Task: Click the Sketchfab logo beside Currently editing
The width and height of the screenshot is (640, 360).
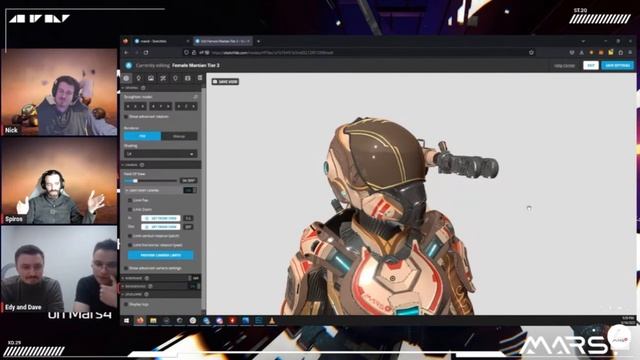Action: (x=129, y=65)
